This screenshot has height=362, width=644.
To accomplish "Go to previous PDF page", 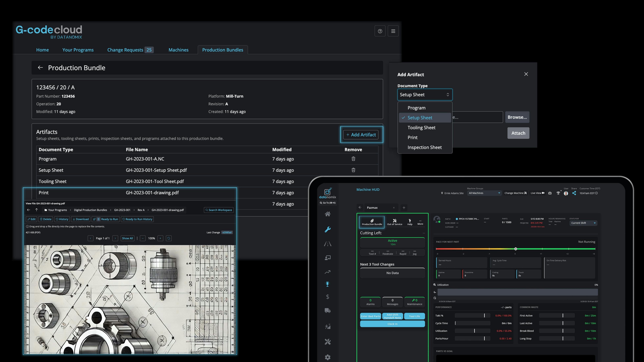I will click(91, 238).
